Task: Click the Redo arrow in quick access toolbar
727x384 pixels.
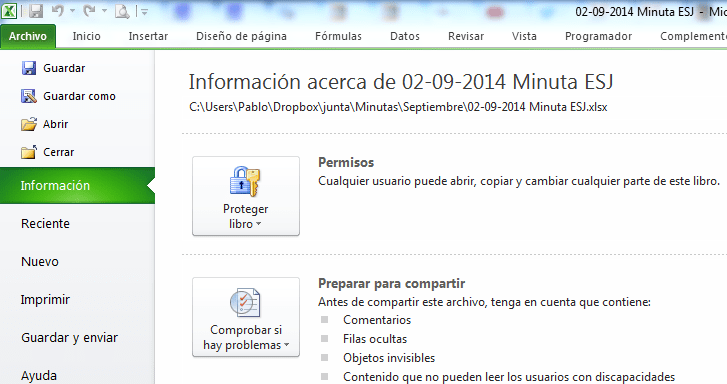Action: click(x=89, y=11)
